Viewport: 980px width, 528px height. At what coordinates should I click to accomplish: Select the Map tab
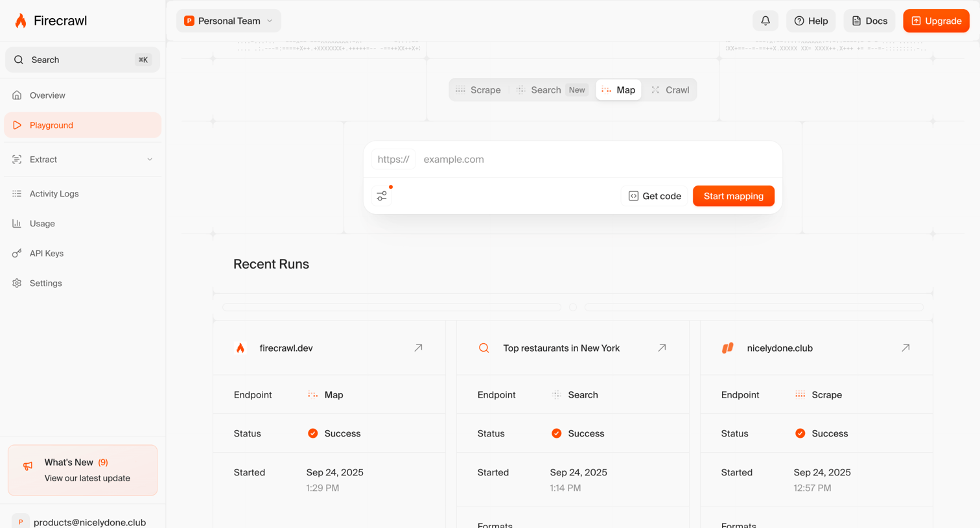(x=618, y=90)
